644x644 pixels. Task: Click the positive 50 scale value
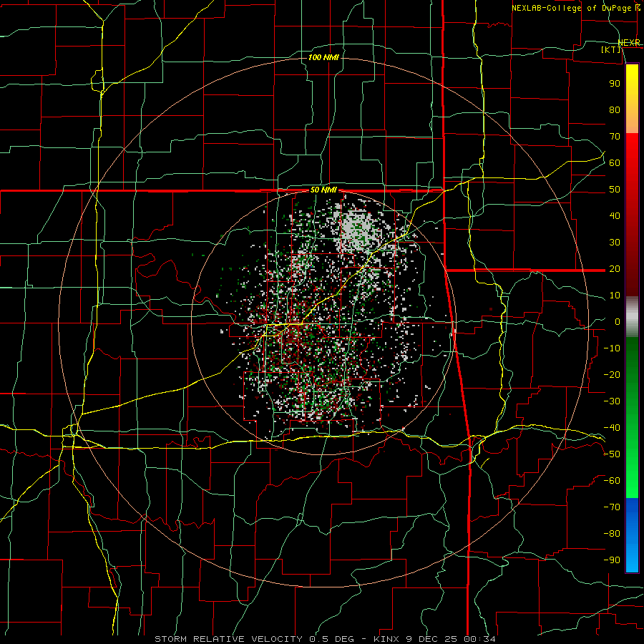[615, 190]
